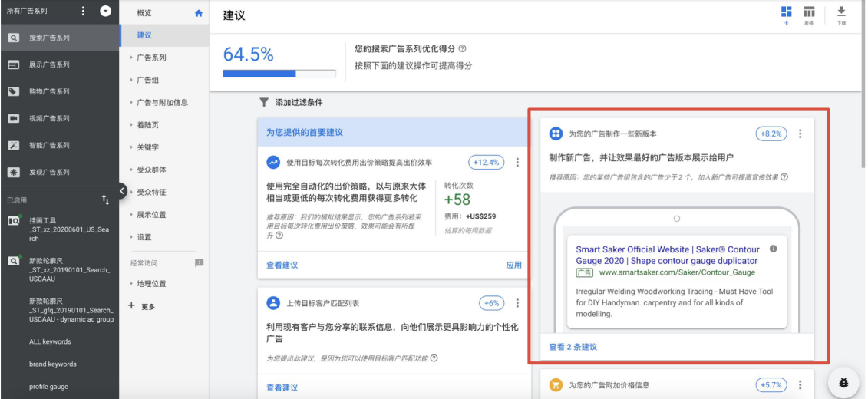Click 查看建议 on the bidding strategy card
Image resolution: width=868 pixels, height=399 pixels.
pos(282,265)
